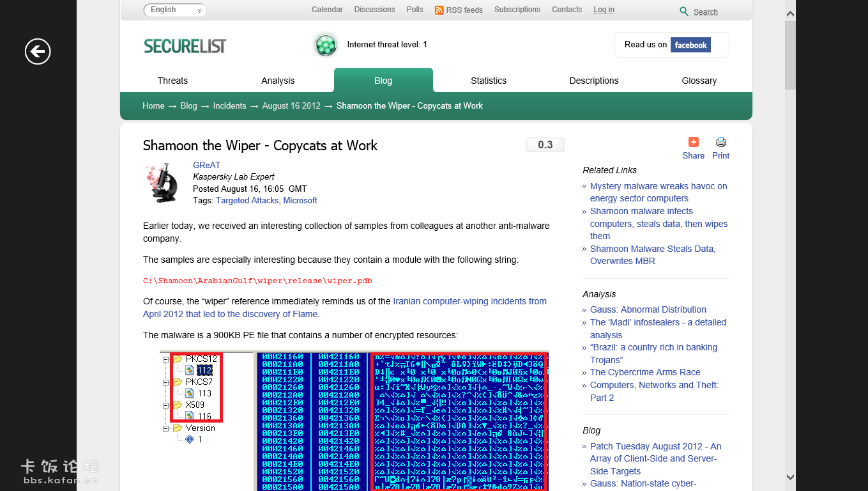Screen dimensions: 868x491
Task: Collapse the Version folder in tree
Action: click(165, 428)
